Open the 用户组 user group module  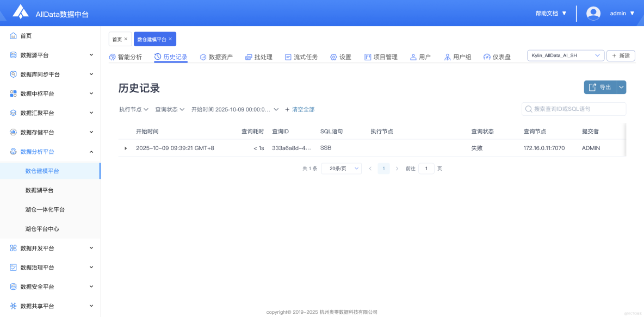(x=458, y=56)
